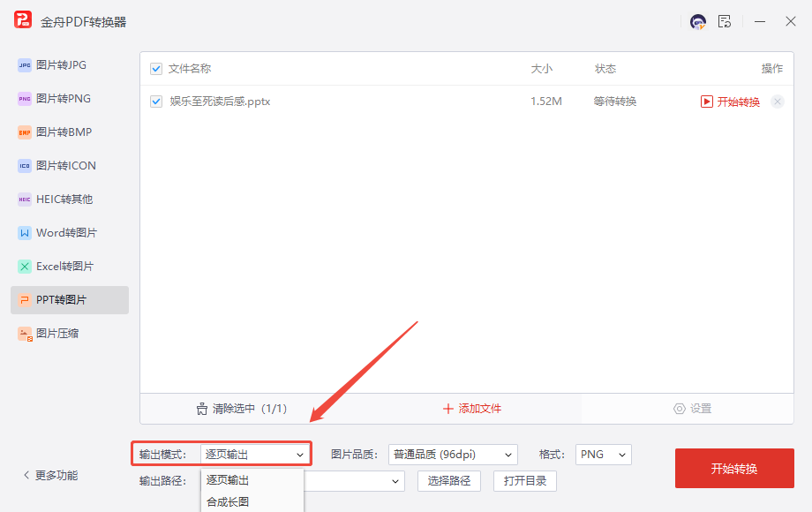The image size is (812, 512).
Task: Open 设置 in the file list footer
Action: coord(692,409)
